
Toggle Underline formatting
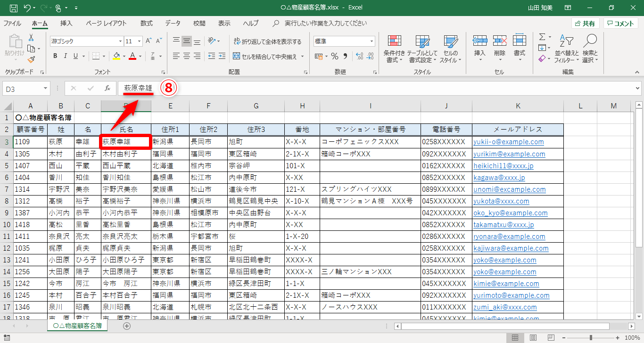[x=76, y=56]
